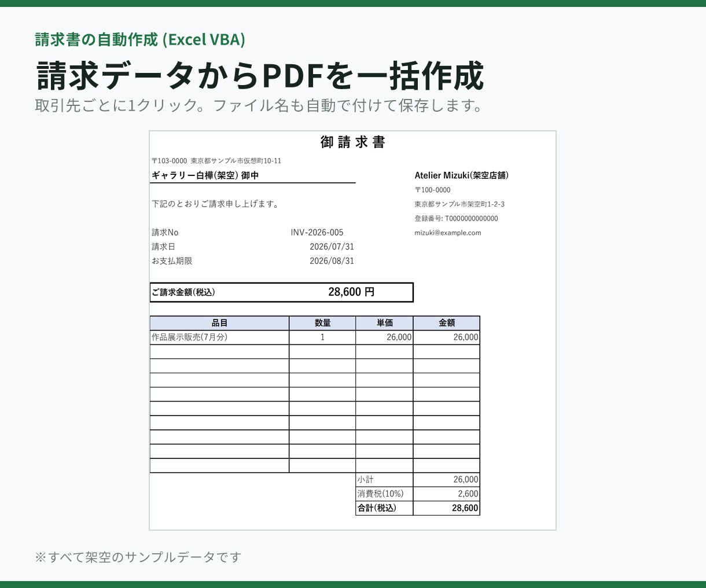The image size is (706, 588).
Task: Click the email mizuki@example.com
Action: point(448,233)
